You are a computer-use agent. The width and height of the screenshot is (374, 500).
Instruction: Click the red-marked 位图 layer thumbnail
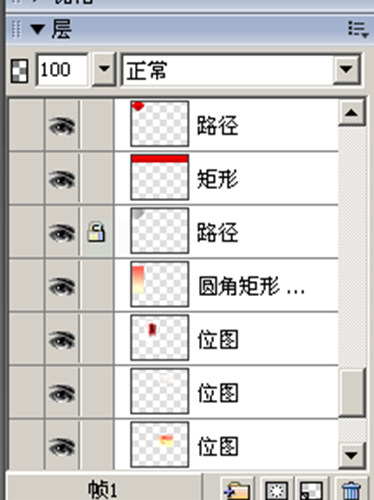160,338
